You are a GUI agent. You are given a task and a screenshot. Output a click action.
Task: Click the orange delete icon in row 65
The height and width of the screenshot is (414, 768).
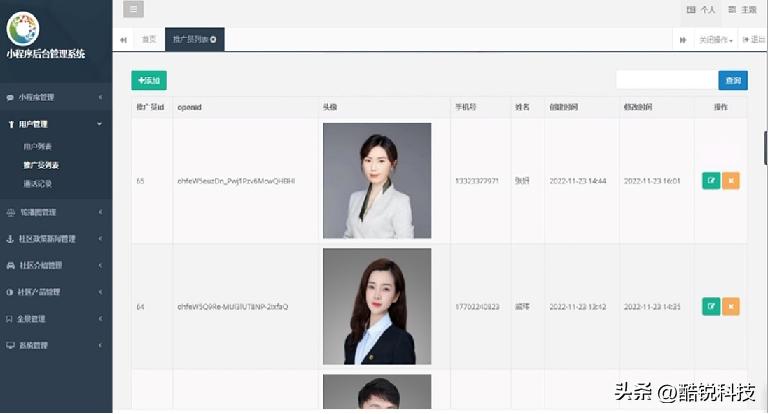731,181
